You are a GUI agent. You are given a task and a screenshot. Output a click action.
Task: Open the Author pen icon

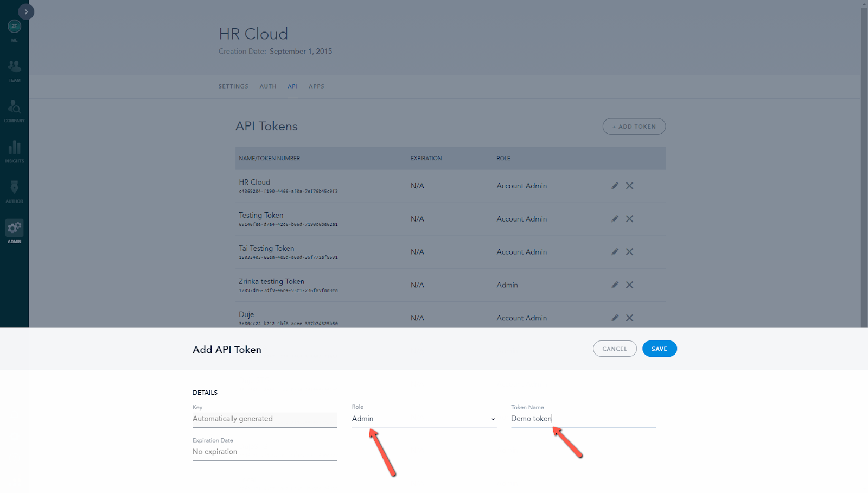click(14, 187)
